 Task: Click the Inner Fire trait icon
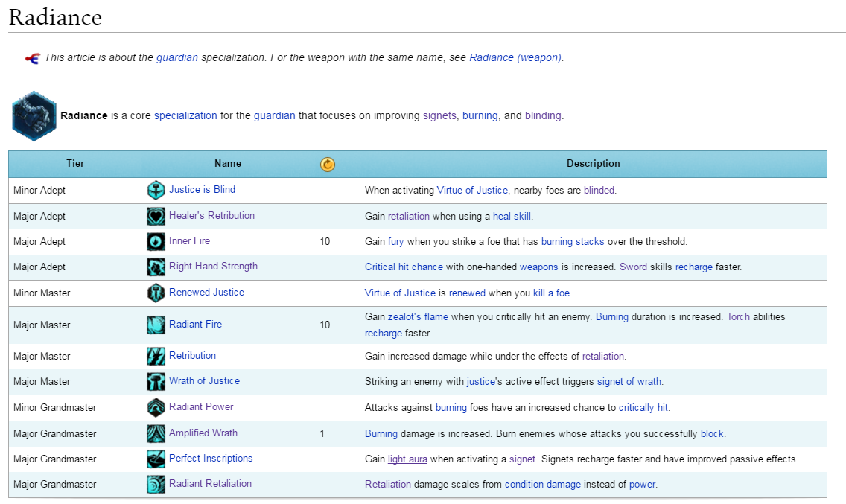click(156, 241)
